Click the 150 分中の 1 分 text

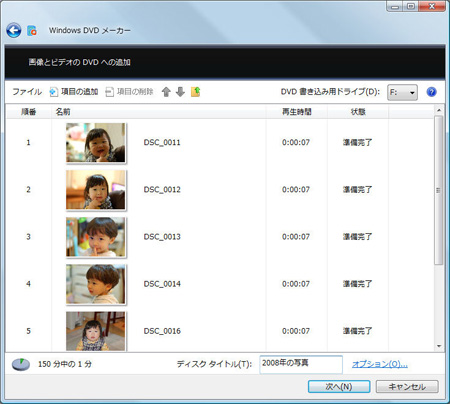pos(65,364)
